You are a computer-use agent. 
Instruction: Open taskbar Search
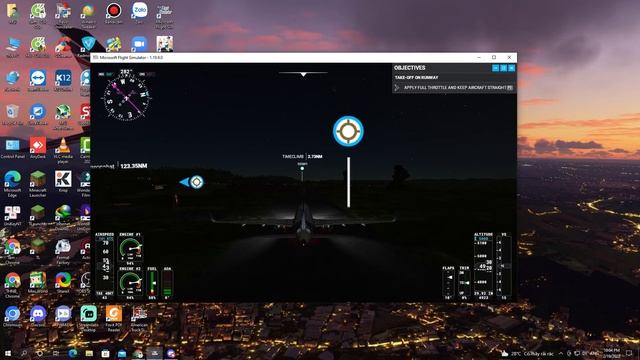coord(24,353)
